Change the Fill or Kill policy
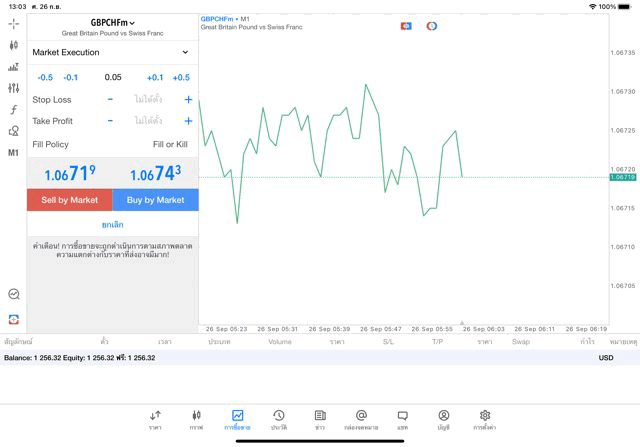The image size is (640, 447). coord(169,144)
